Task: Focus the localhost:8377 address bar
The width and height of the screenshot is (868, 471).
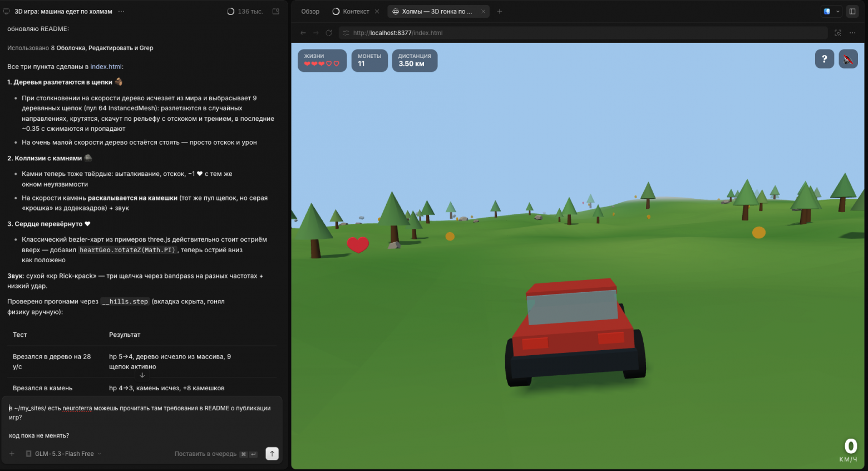Action: [583, 33]
